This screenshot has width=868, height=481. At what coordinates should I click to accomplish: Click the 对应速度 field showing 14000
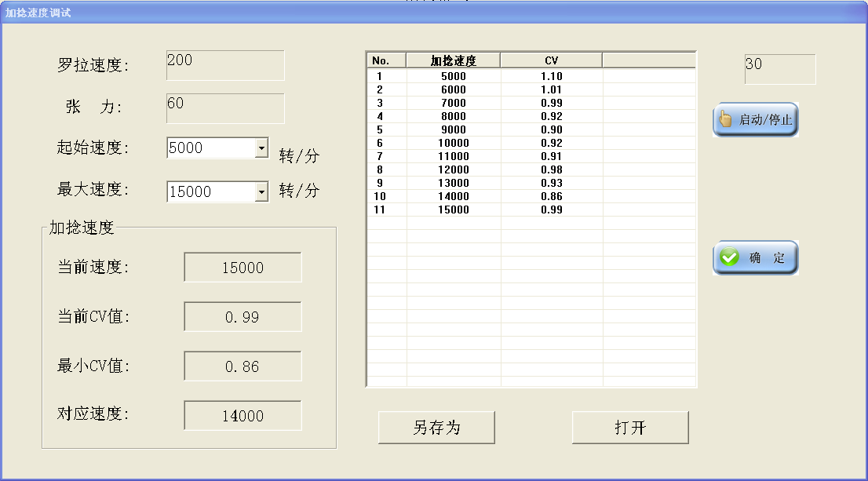click(243, 416)
